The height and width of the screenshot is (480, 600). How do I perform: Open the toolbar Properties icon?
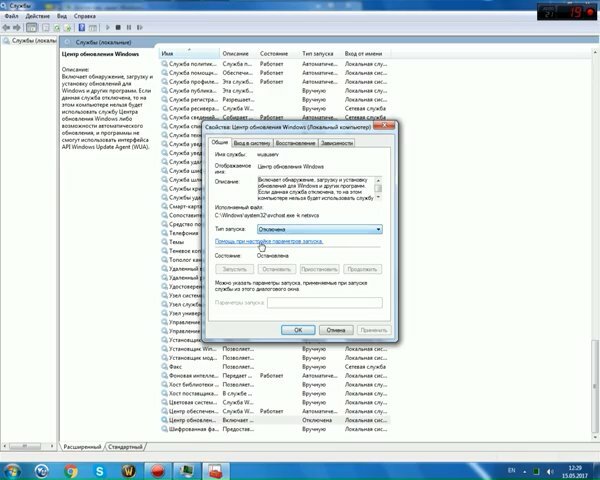(46, 28)
